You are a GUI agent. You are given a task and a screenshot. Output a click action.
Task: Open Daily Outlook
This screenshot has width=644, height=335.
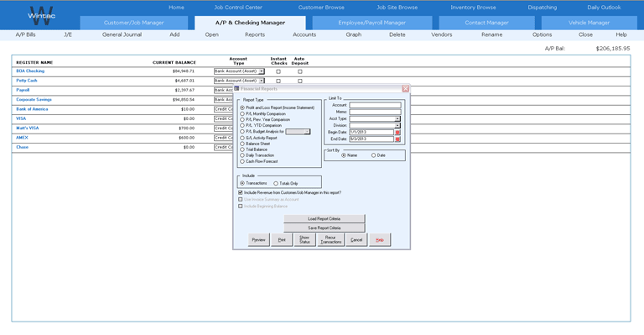[604, 8]
